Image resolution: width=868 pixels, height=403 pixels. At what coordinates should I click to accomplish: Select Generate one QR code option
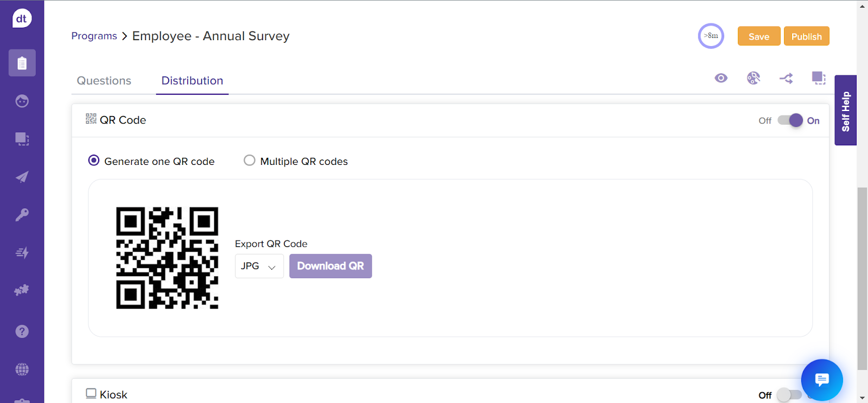pyautogui.click(x=94, y=161)
